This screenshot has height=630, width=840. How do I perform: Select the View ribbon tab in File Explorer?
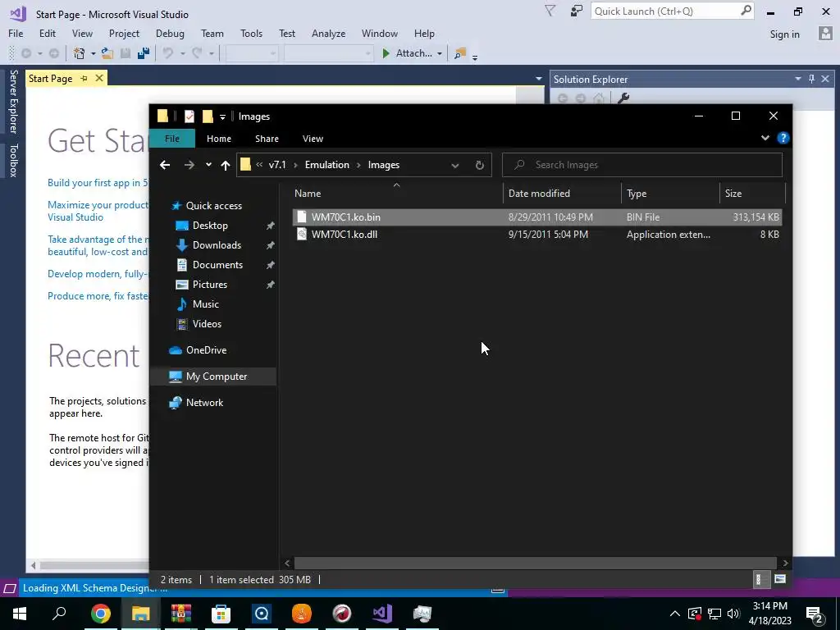313,138
